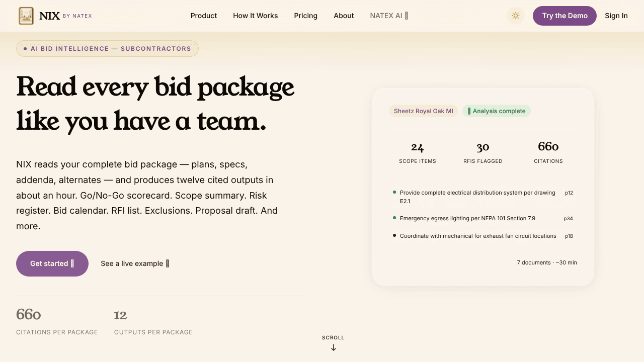This screenshot has height=362, width=644.
Task: Go to How It Works
Action: [256, 16]
